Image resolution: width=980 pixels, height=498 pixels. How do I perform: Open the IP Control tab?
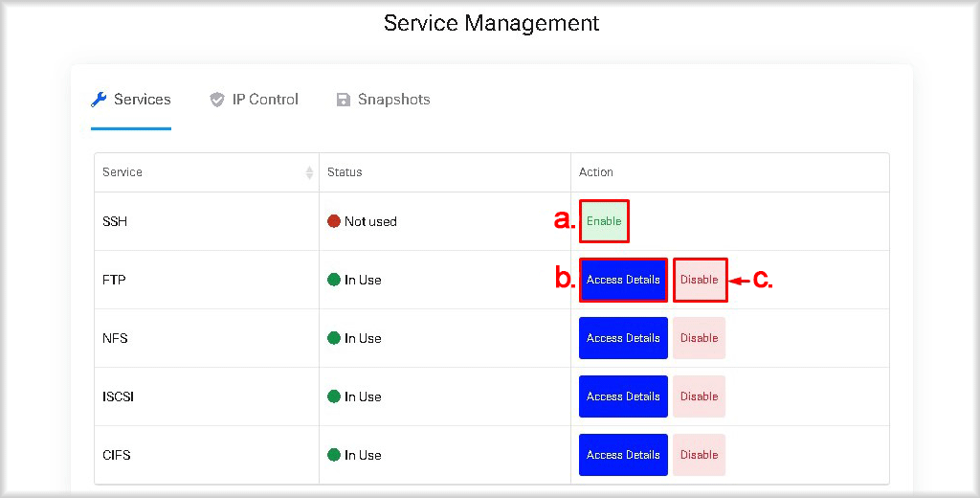coord(254,100)
